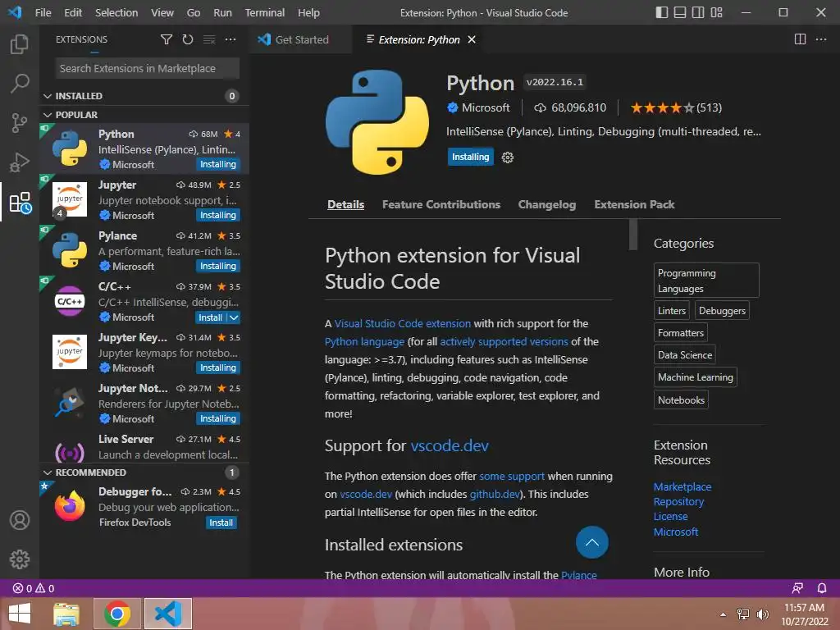Open C/C++ Install dropdown arrow

(234, 317)
